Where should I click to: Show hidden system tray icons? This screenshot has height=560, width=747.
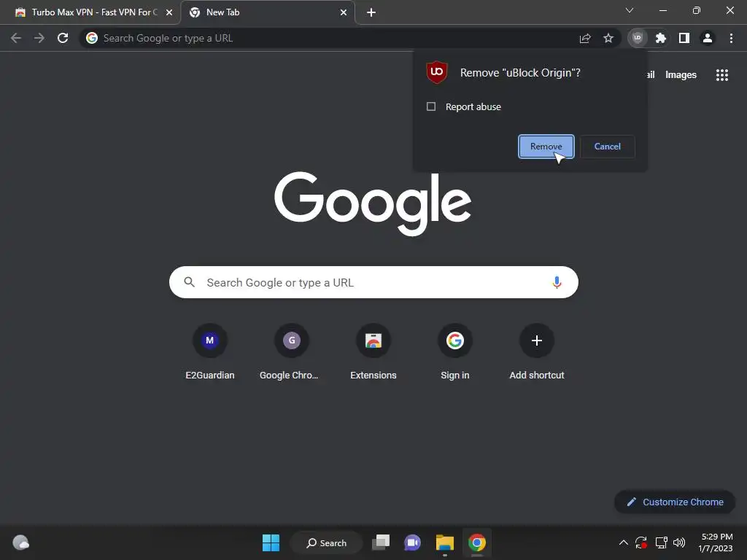(x=623, y=542)
